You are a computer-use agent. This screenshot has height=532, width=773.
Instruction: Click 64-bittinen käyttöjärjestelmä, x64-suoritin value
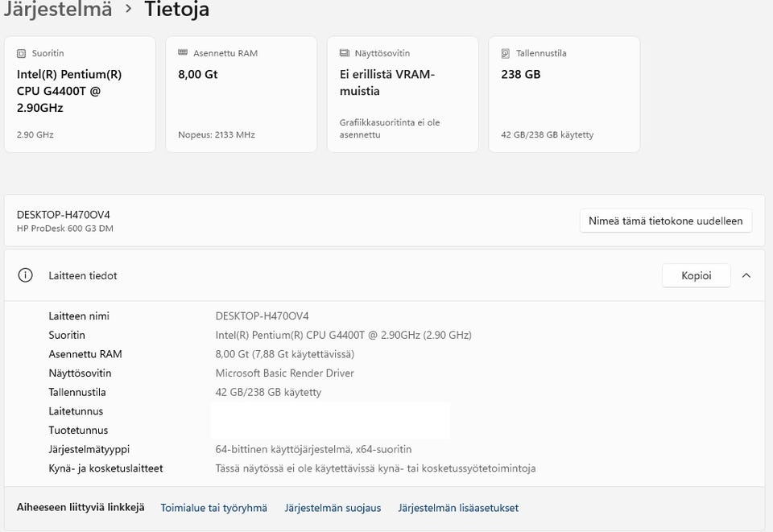[313, 450]
